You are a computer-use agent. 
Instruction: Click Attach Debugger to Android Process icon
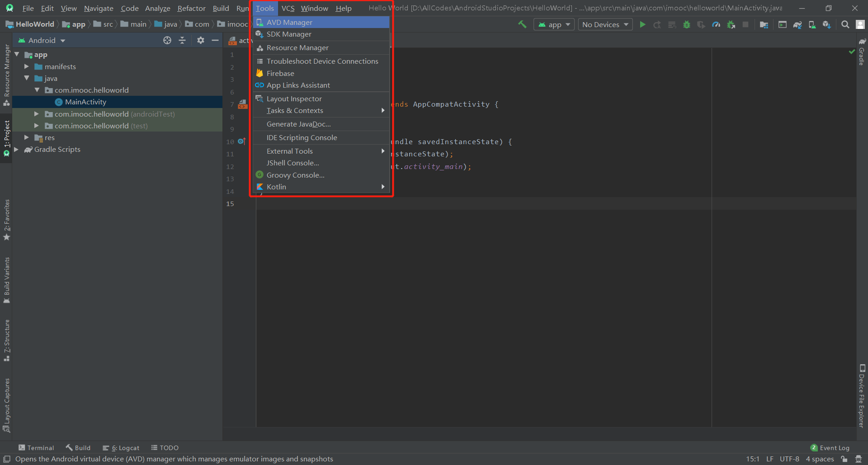tap(731, 24)
